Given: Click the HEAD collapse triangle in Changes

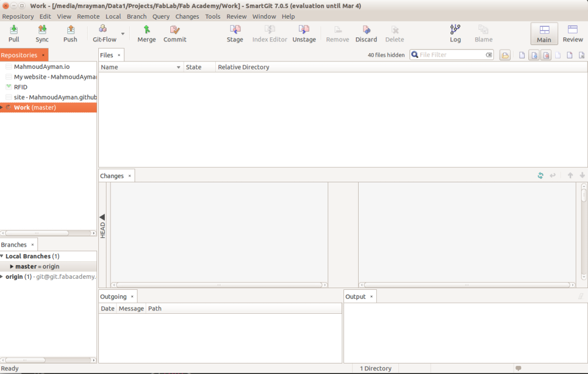Looking at the screenshot, I should coord(102,217).
